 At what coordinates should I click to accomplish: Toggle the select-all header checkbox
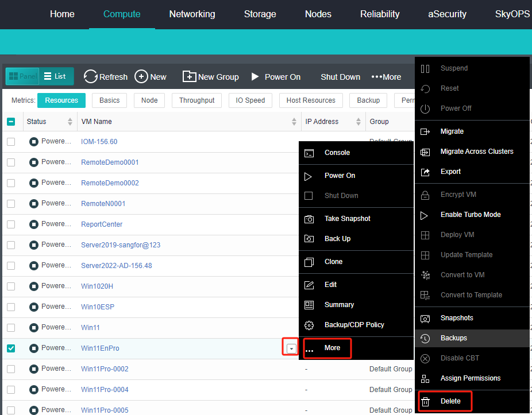coord(11,122)
